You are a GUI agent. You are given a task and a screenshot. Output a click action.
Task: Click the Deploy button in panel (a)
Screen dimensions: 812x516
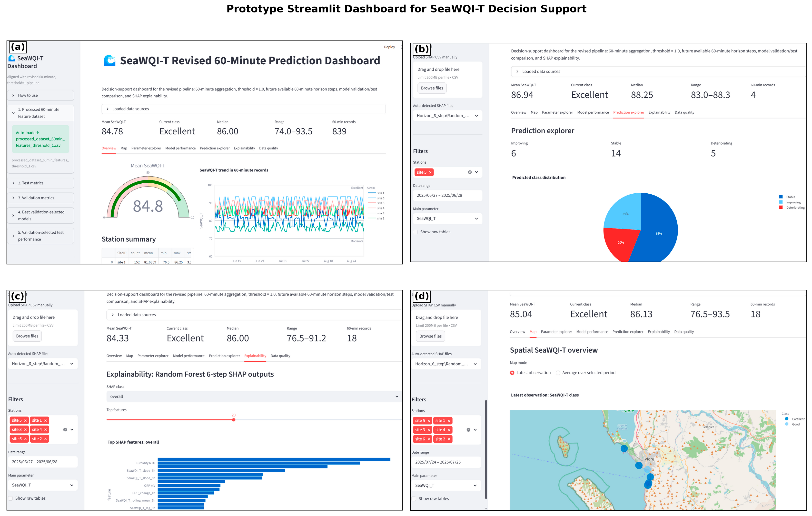tap(389, 47)
